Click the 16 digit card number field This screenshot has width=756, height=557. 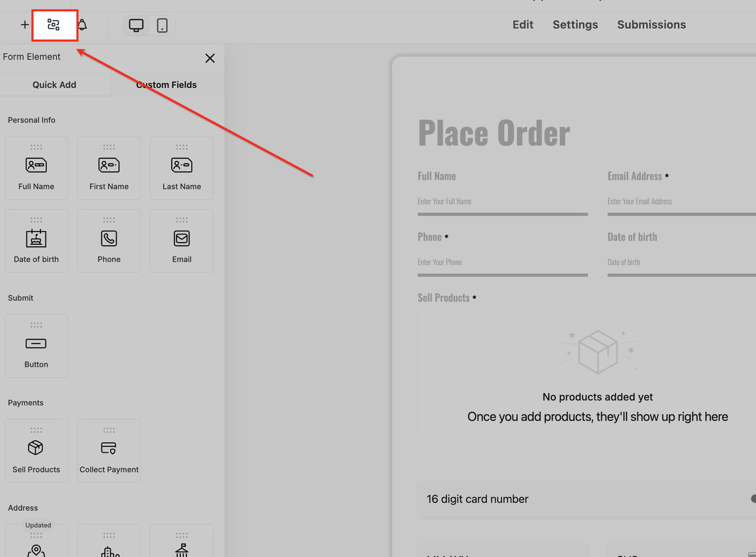[586, 499]
